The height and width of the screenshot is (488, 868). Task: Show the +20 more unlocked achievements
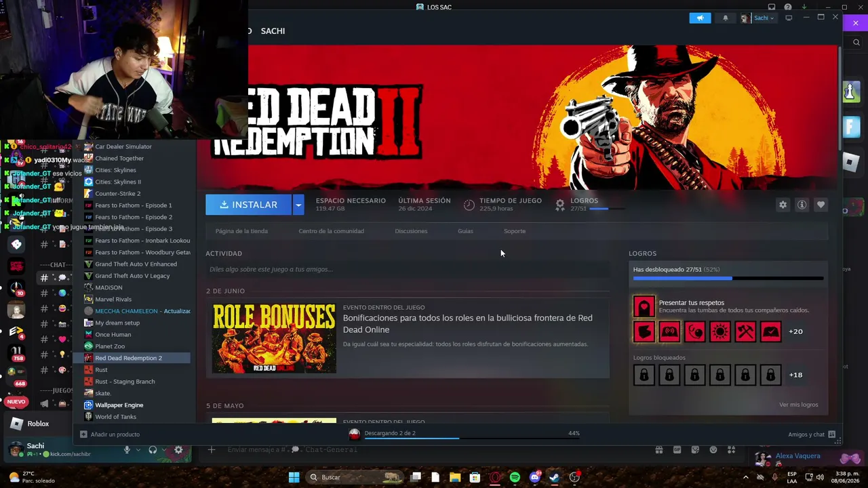point(795,331)
